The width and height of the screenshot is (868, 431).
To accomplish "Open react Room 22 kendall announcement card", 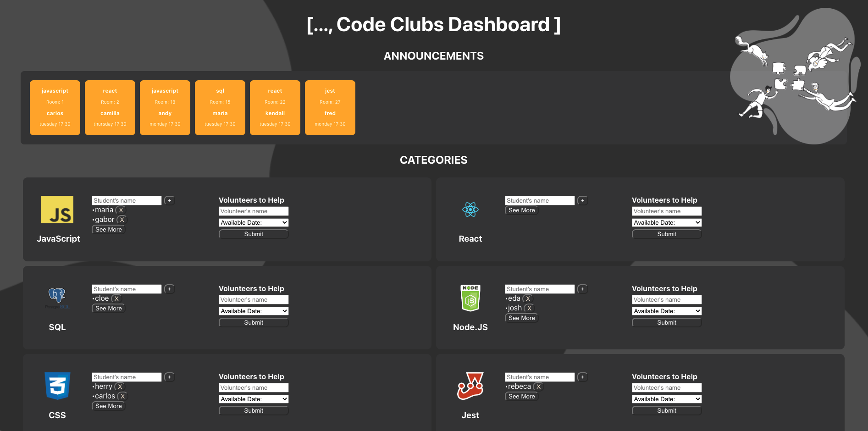I will click(x=275, y=108).
